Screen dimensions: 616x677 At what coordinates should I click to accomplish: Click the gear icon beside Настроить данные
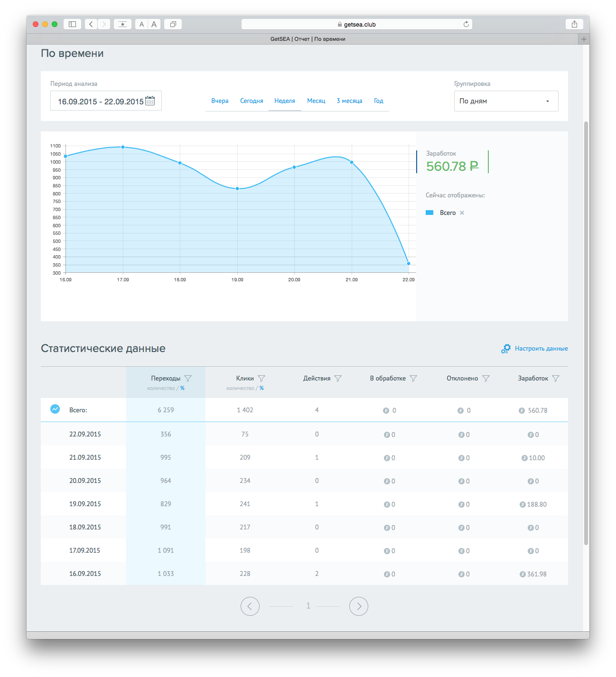(x=506, y=349)
